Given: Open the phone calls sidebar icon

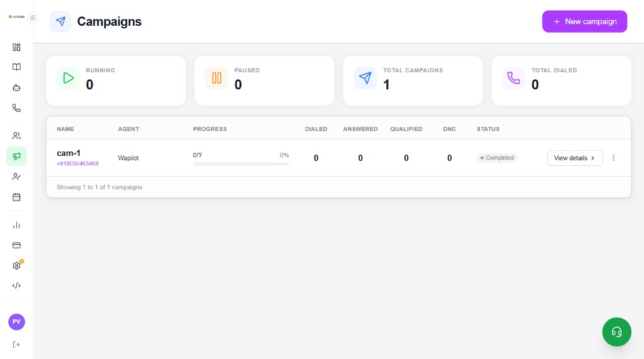Looking at the screenshot, I should (x=16, y=108).
